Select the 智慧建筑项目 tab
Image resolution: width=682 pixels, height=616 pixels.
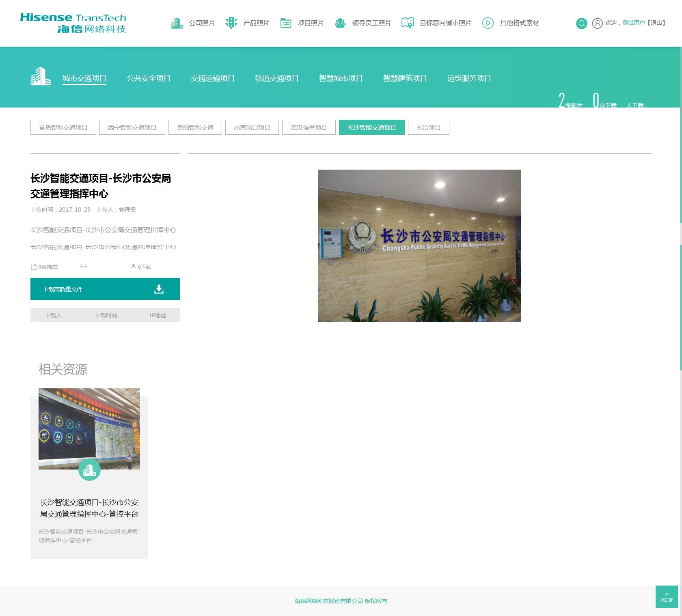tap(405, 78)
